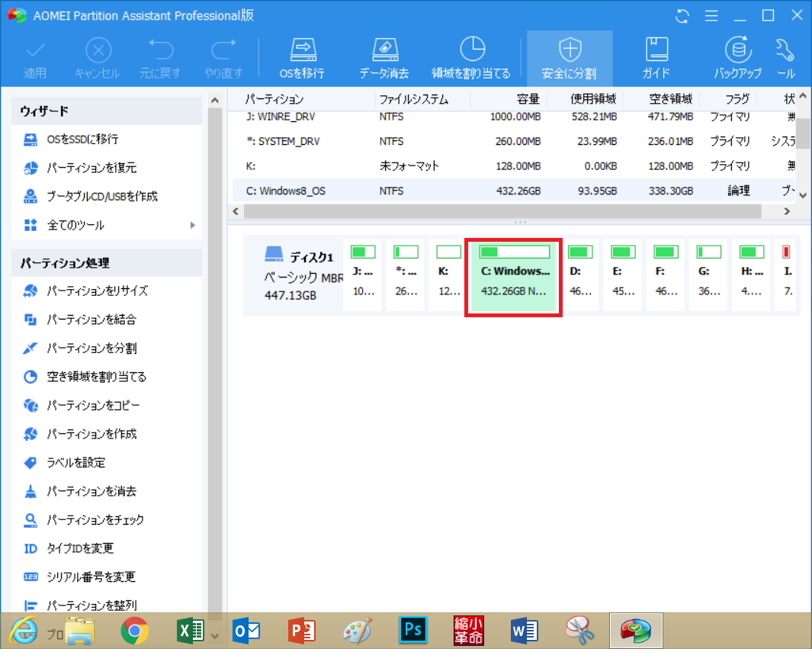Select the E: partition block

tap(623, 275)
